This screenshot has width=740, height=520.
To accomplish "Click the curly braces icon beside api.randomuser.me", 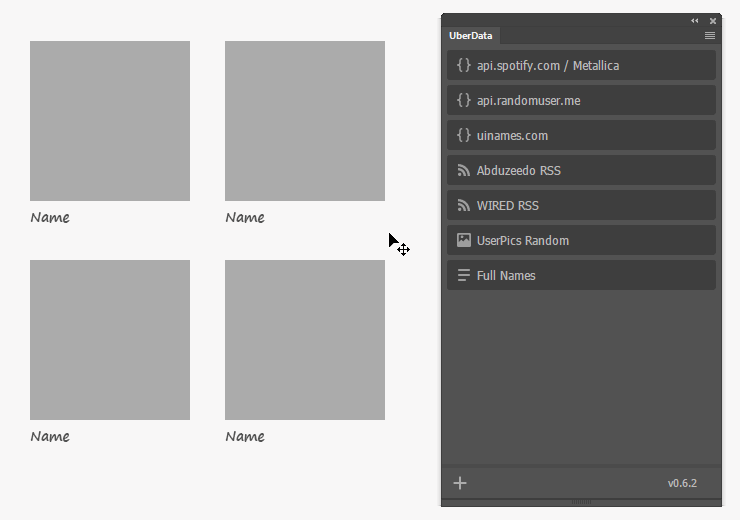I will (463, 100).
